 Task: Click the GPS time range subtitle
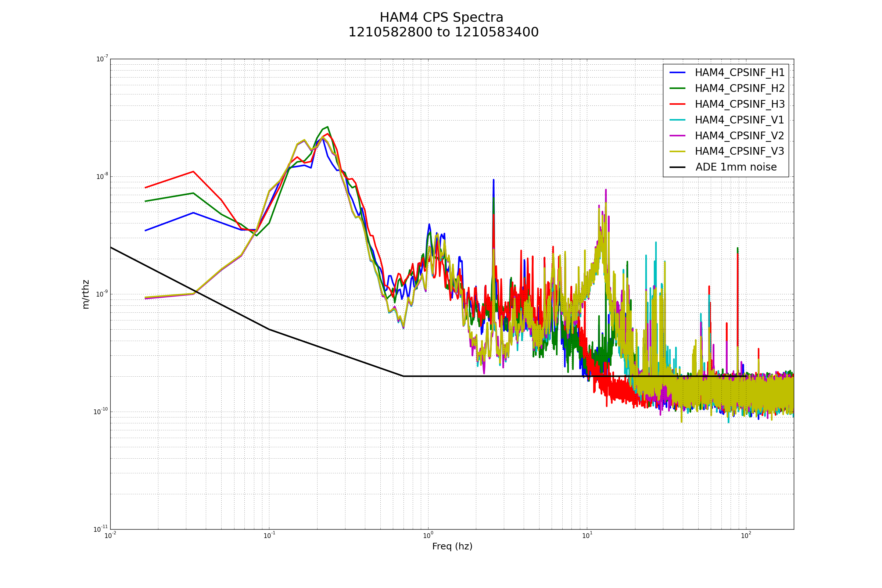click(443, 33)
